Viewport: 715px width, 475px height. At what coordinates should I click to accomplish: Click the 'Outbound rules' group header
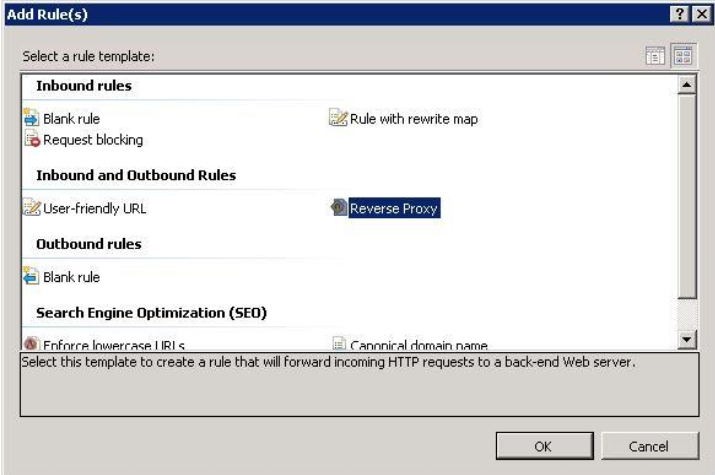pyautogui.click(x=89, y=244)
